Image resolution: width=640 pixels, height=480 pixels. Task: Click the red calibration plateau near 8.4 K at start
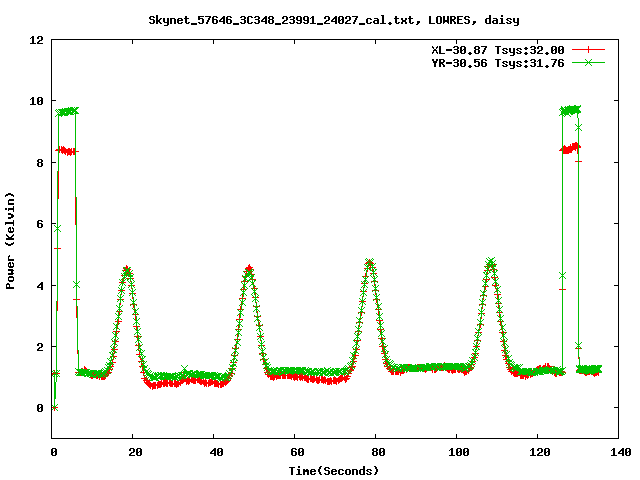pyautogui.click(x=67, y=151)
